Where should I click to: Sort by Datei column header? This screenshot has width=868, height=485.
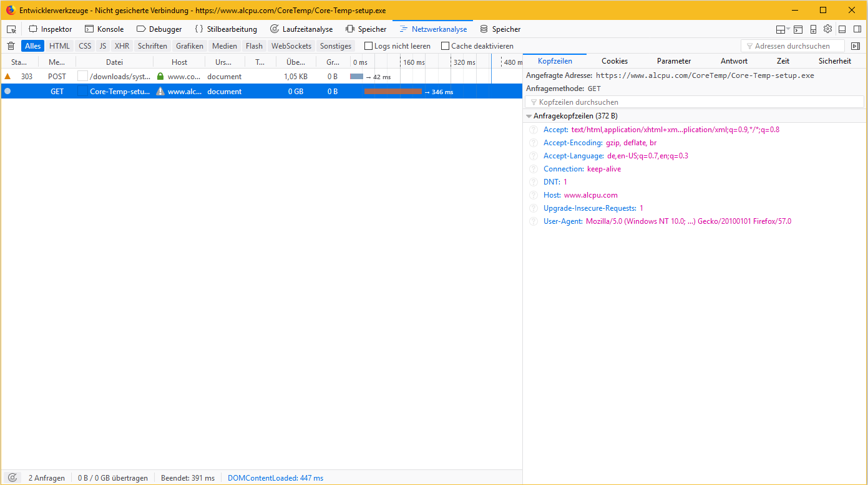tap(115, 62)
